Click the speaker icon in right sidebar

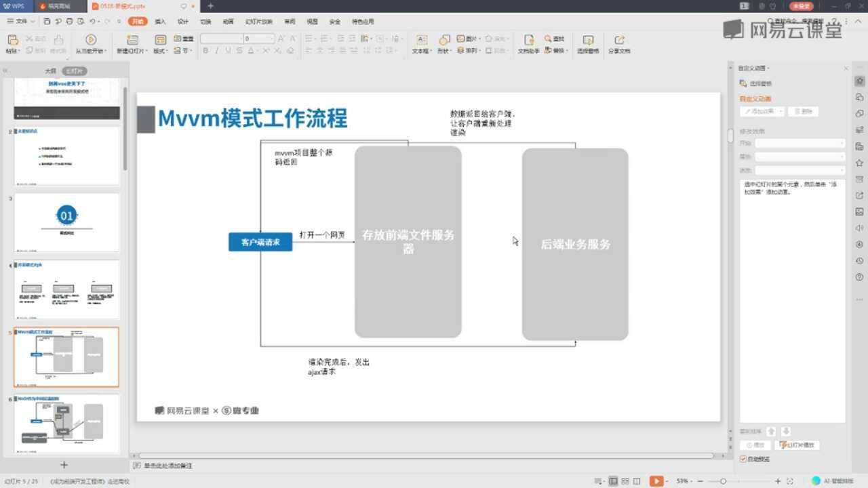(x=860, y=228)
